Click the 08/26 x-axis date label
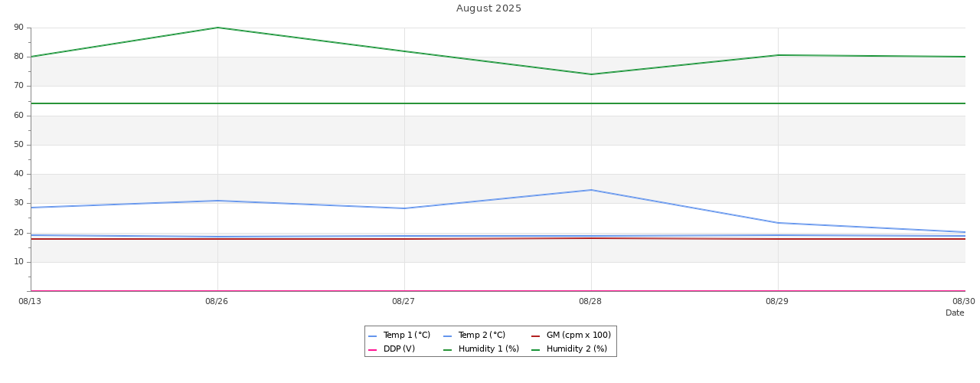980x383 pixels. click(217, 302)
